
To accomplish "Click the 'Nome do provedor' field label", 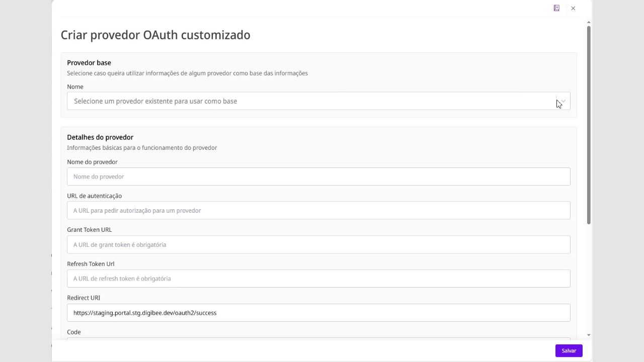I will click(x=92, y=162).
